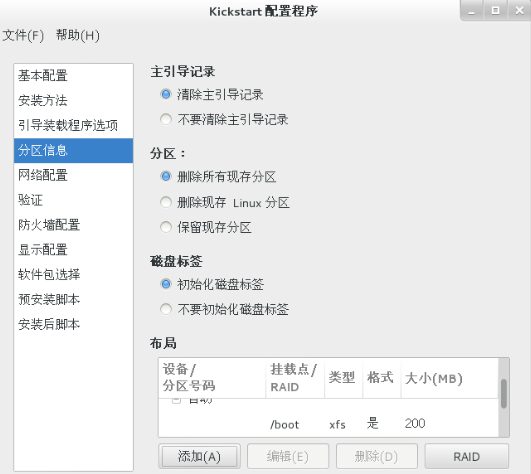Open 预安装脚本 section
Screen dimensions: 531x474
73,300
